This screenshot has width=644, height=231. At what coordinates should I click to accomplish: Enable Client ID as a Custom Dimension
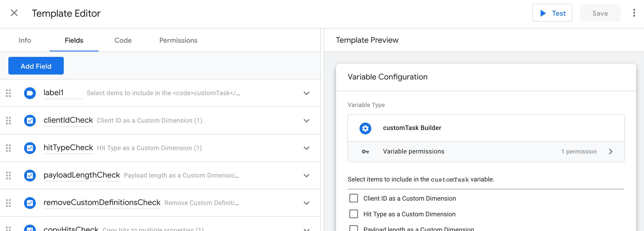point(353,198)
